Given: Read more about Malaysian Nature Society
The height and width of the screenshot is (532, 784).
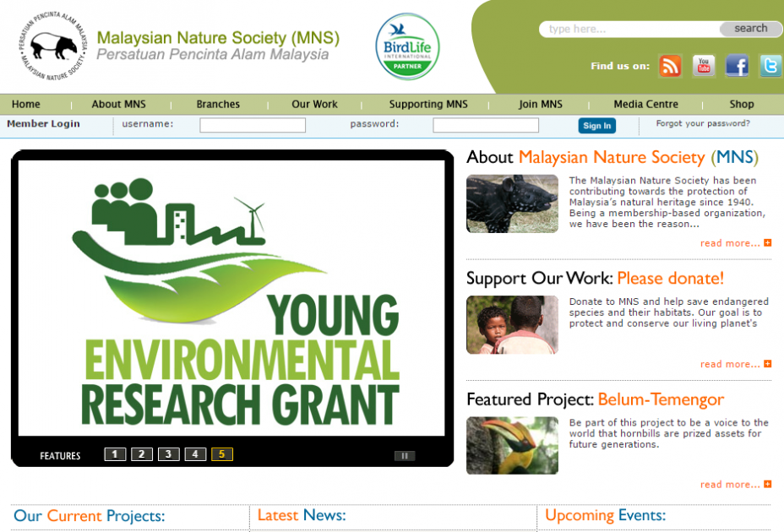Looking at the screenshot, I should coord(730,243).
